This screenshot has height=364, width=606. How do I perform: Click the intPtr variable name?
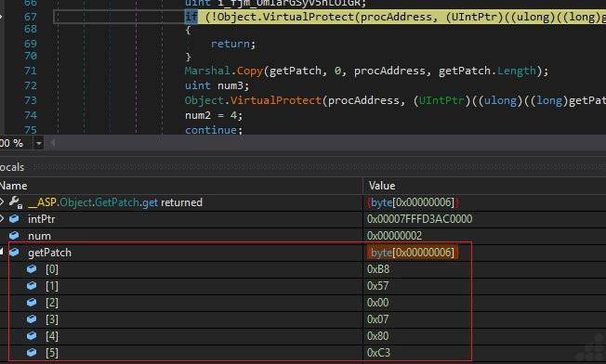pos(41,219)
